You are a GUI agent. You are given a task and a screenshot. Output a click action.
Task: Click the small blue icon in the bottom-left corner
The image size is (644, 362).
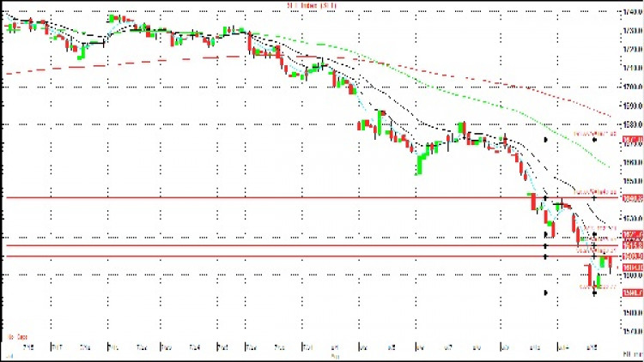[x=9, y=356]
